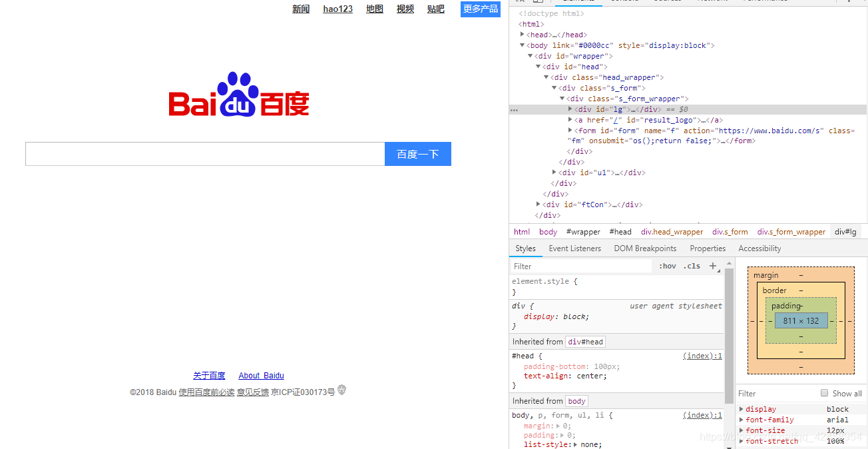The image size is (868, 449).
Task: Expand the list-style shorthand value
Action: coord(577,444)
